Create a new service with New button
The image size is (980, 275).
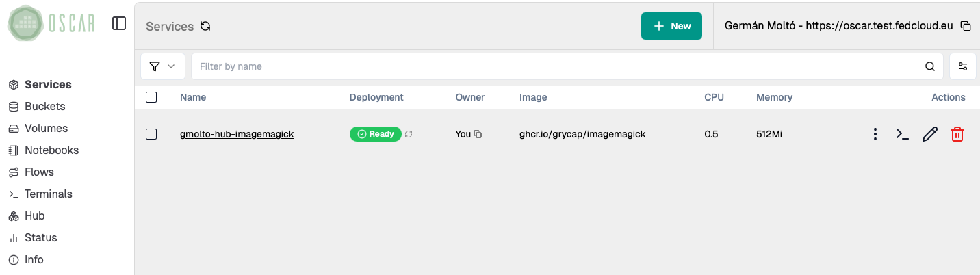point(671,26)
